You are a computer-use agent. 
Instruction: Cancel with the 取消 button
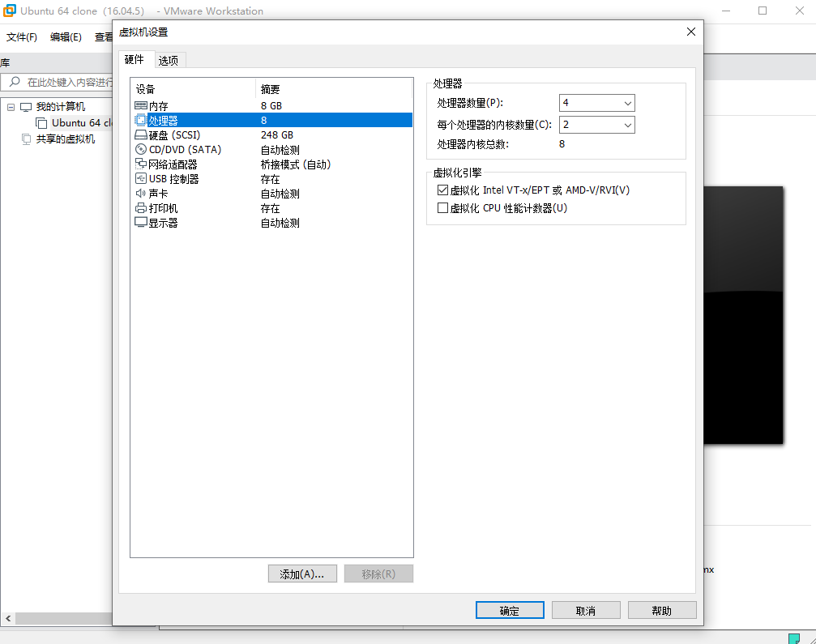[586, 610]
